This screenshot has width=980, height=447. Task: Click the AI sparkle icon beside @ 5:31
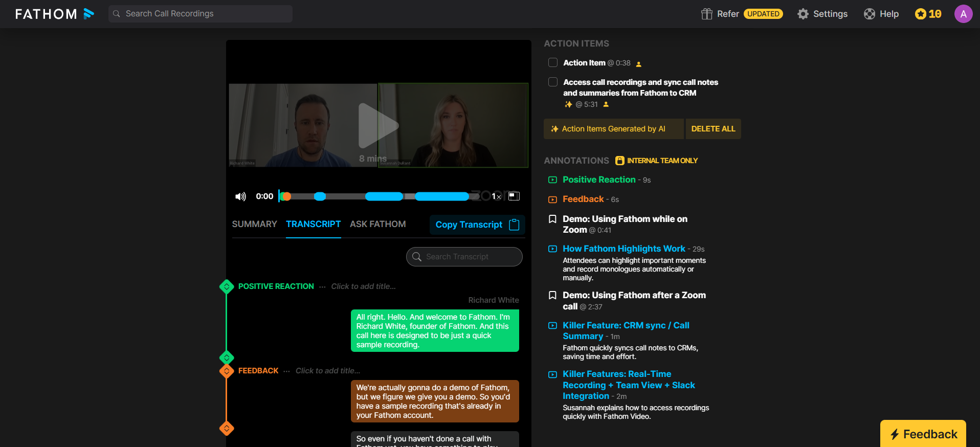coord(568,104)
